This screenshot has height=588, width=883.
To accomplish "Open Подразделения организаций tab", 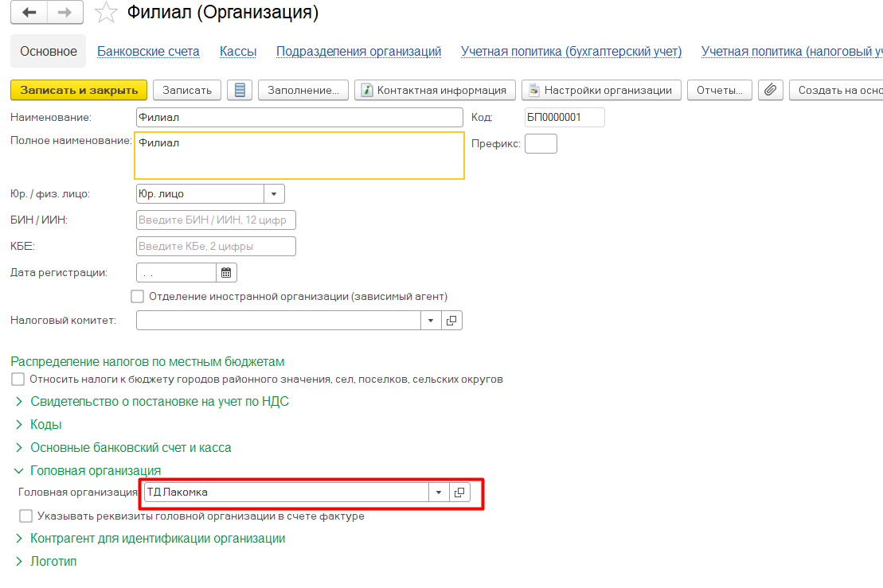I will click(x=358, y=52).
